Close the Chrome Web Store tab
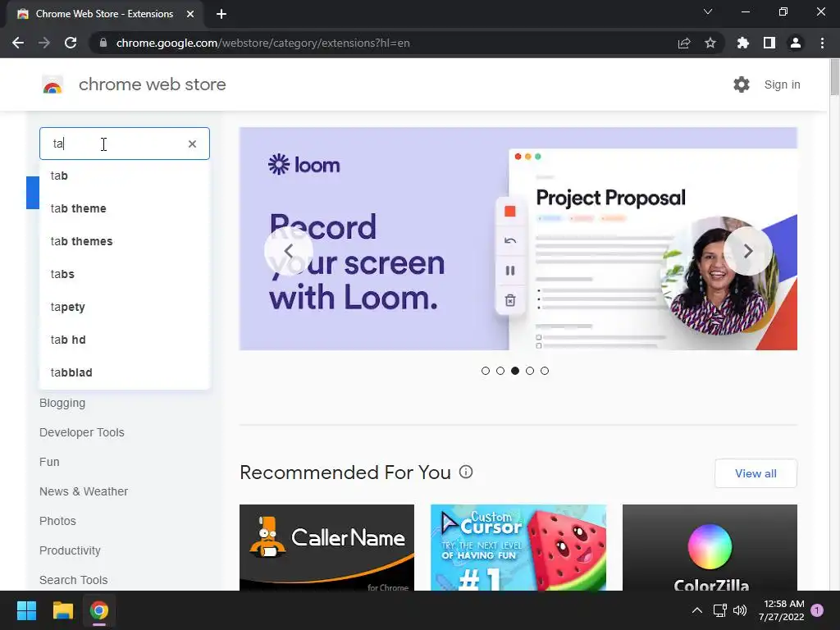 coord(190,14)
